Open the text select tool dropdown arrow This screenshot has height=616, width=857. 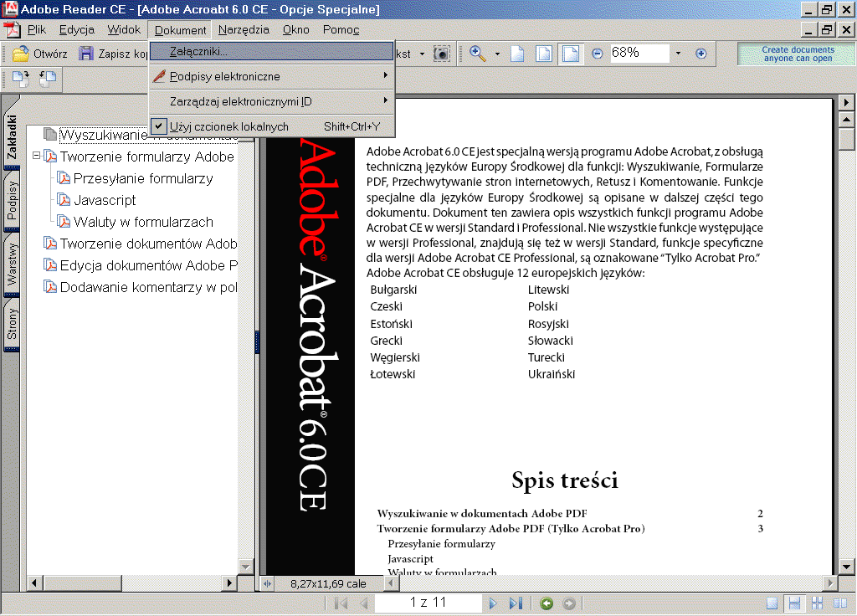[x=422, y=54]
